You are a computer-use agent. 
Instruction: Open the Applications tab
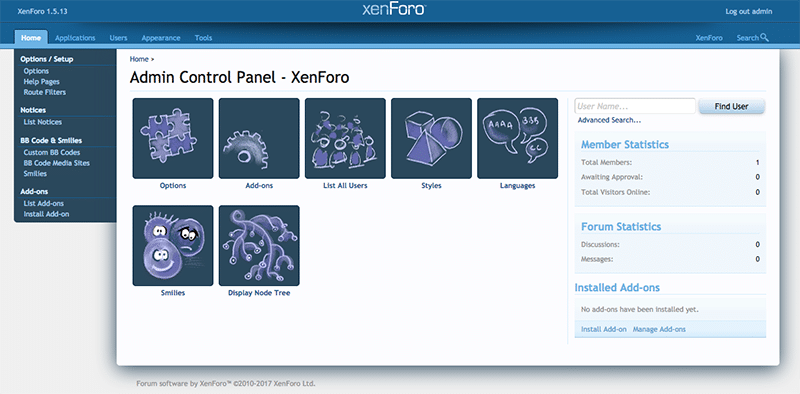pyautogui.click(x=76, y=38)
